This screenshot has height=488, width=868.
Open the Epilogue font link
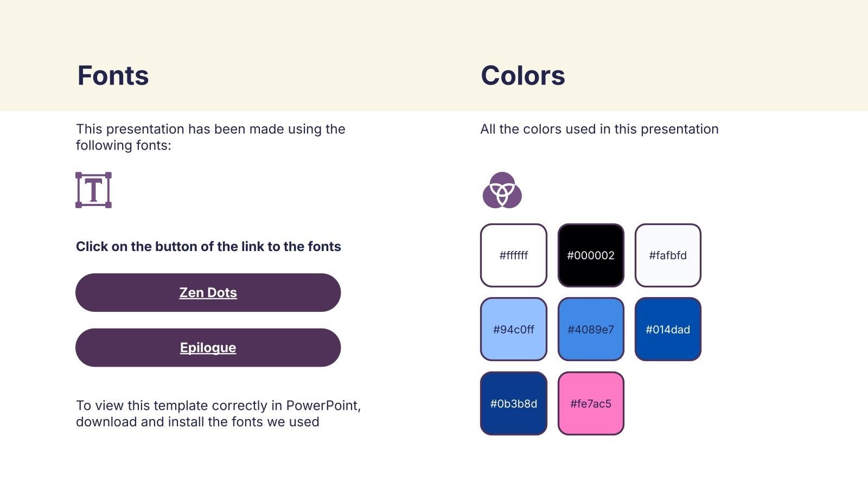208,348
